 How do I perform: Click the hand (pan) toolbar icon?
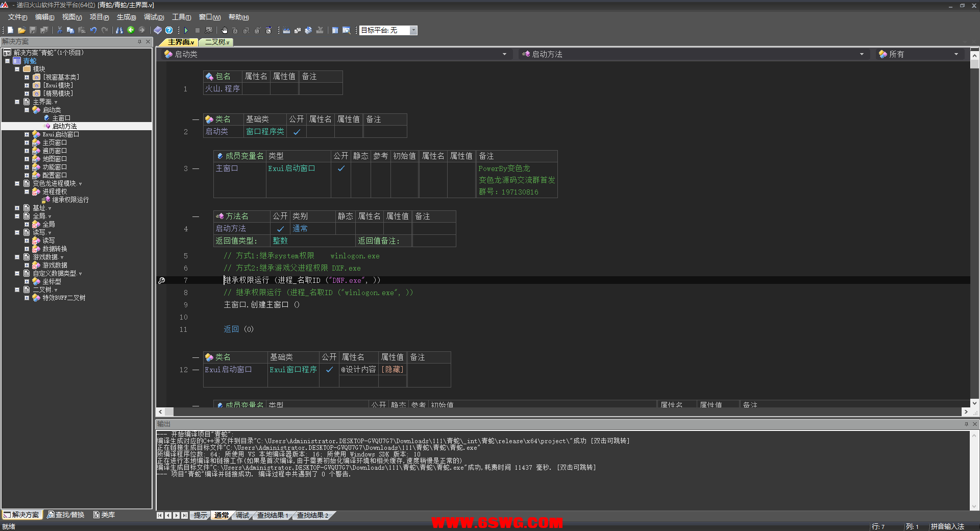click(224, 31)
